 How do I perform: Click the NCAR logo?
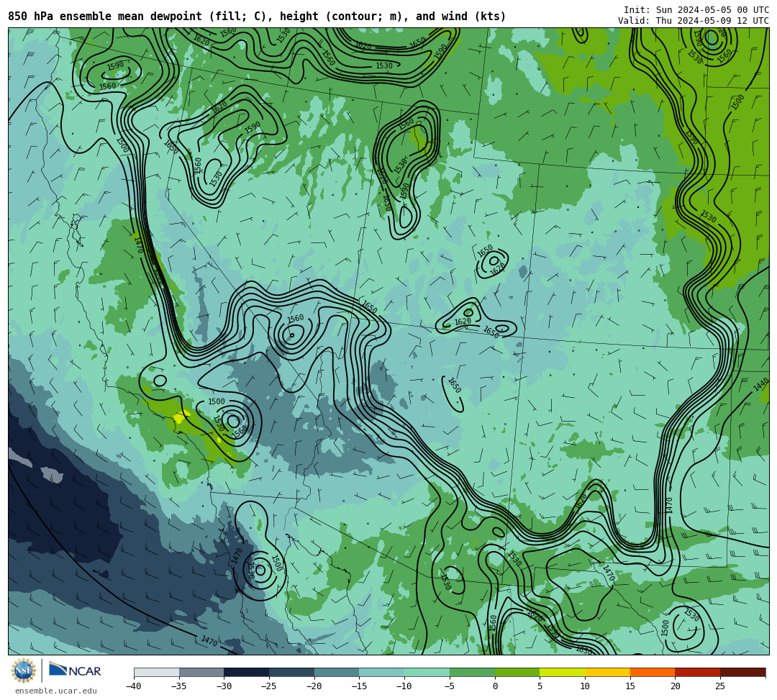click(x=75, y=671)
